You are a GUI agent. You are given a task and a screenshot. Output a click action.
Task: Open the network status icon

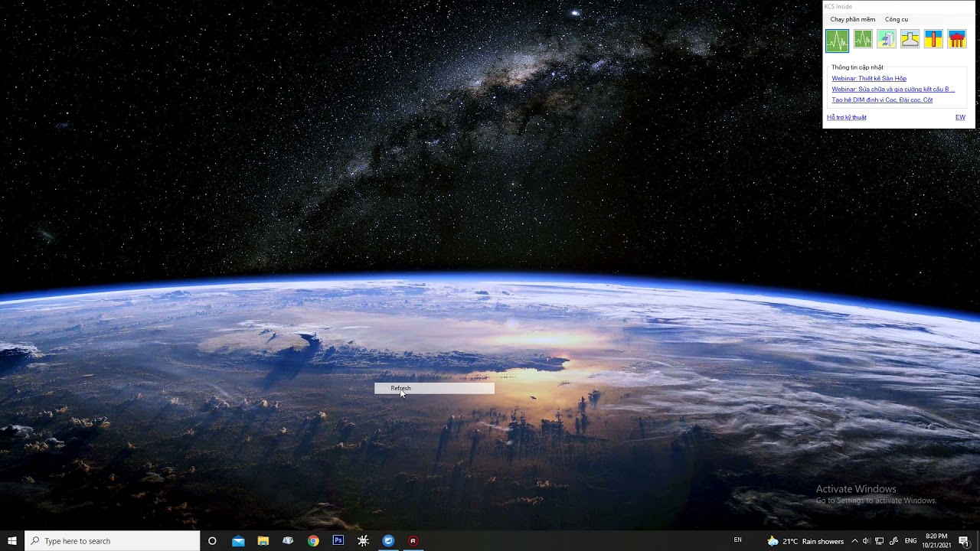880,541
